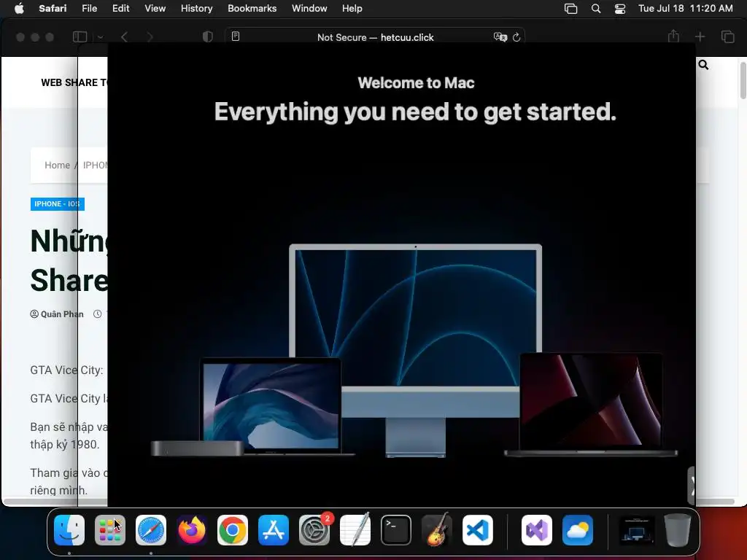Open the Apple menu
The image size is (747, 560).
point(19,9)
